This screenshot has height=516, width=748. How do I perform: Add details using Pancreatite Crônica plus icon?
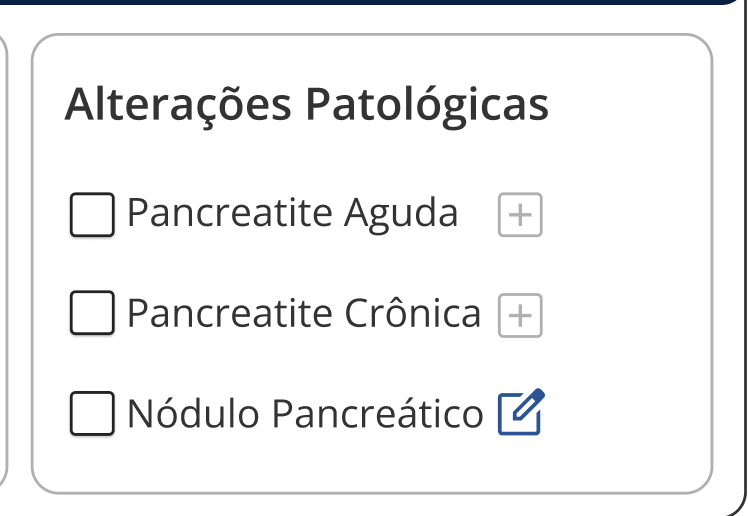520,316
